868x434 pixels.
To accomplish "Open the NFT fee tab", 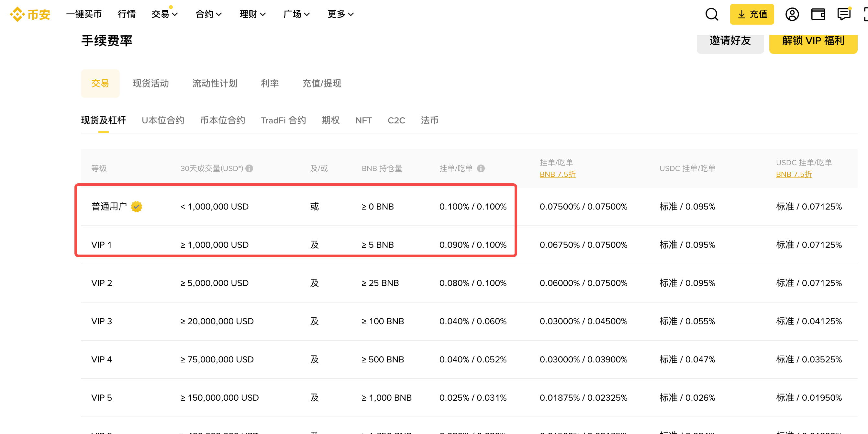I will coord(363,120).
